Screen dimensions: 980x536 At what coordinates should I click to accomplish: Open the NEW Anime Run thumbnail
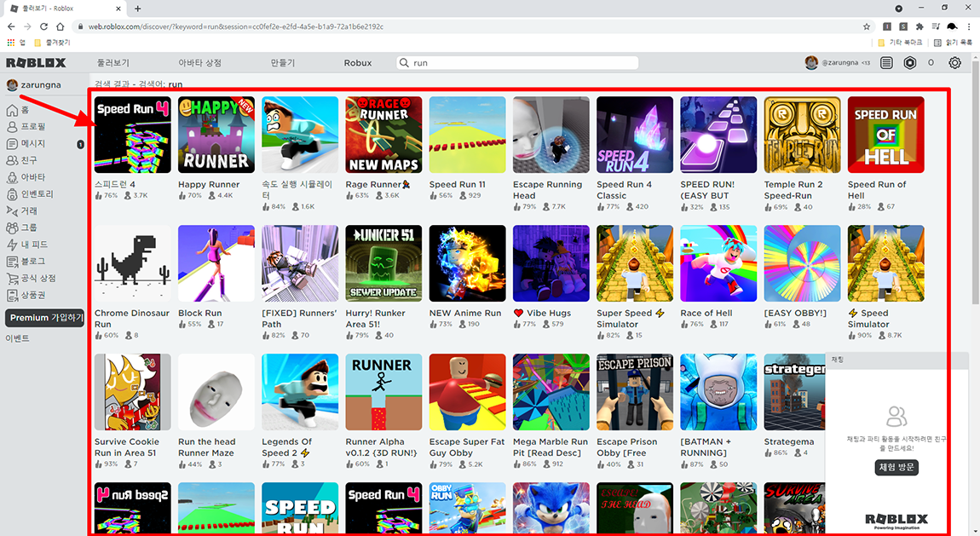[x=468, y=263]
